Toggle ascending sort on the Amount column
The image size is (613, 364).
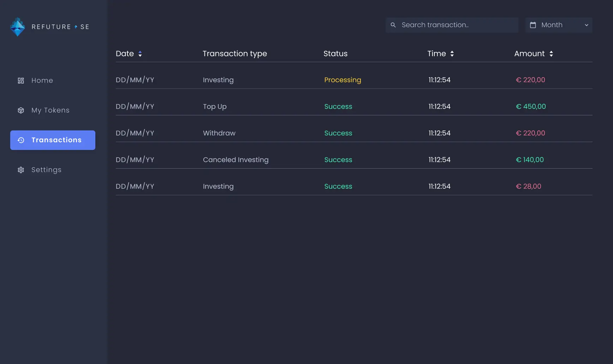pos(551,54)
